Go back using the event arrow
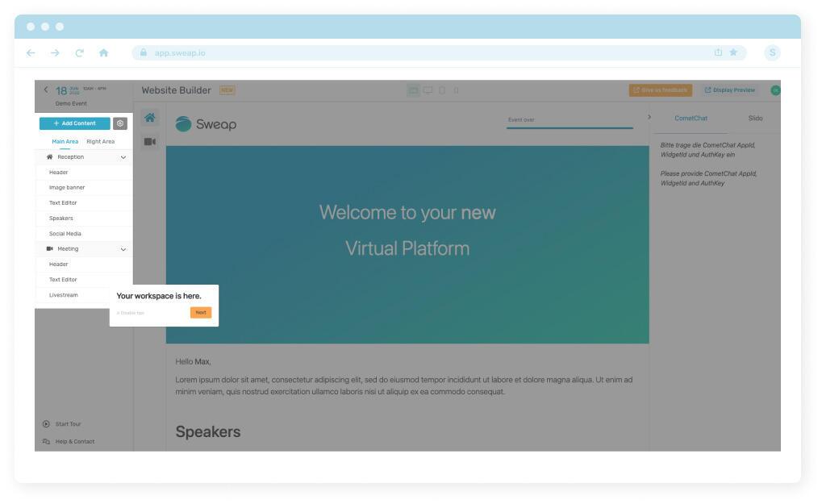 (46, 89)
